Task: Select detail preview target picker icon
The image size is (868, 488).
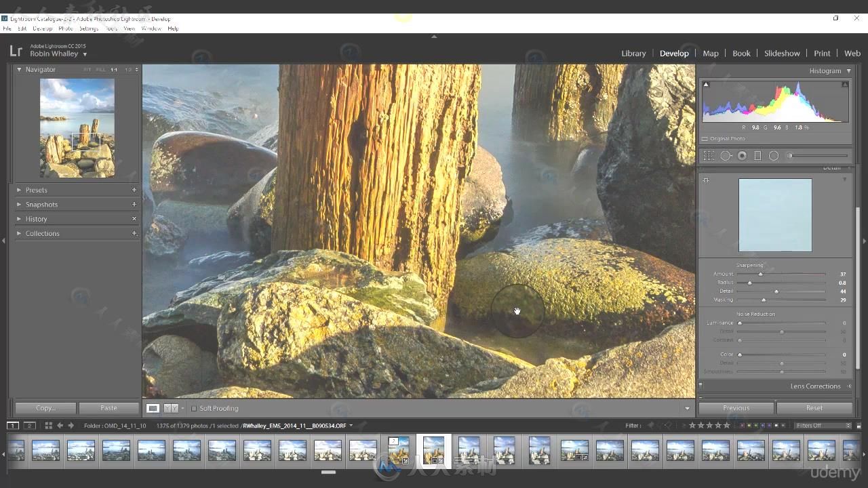Action: 706,180
